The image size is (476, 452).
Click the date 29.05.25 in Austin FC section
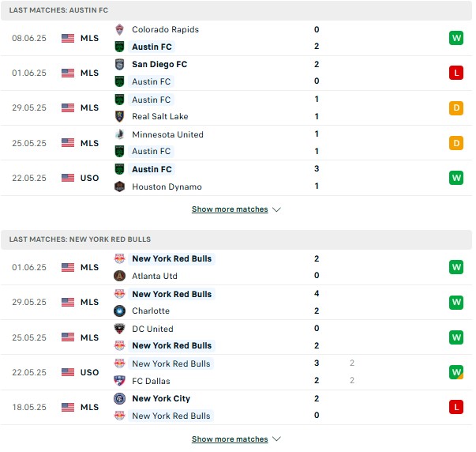(29, 108)
